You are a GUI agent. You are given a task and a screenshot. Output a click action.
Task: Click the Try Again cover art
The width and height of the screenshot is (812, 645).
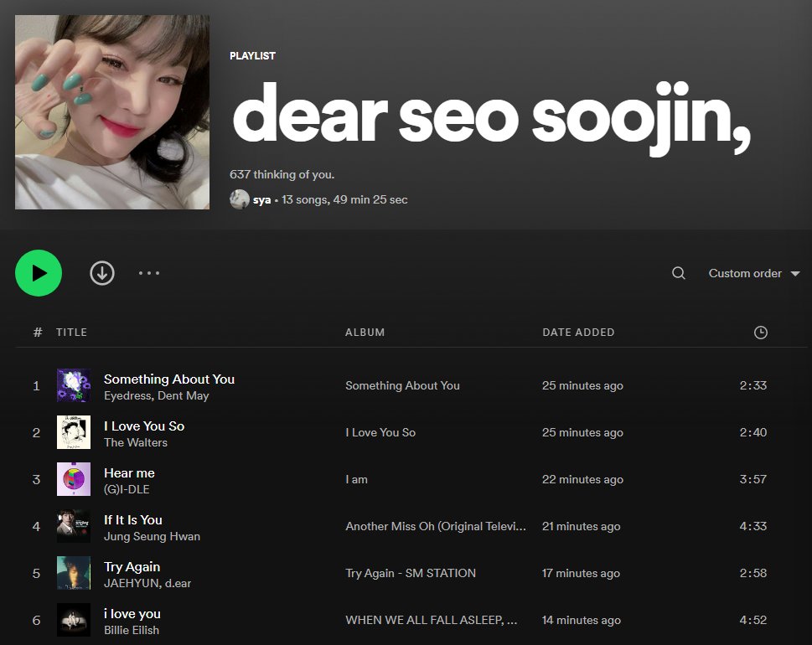pyautogui.click(x=74, y=573)
